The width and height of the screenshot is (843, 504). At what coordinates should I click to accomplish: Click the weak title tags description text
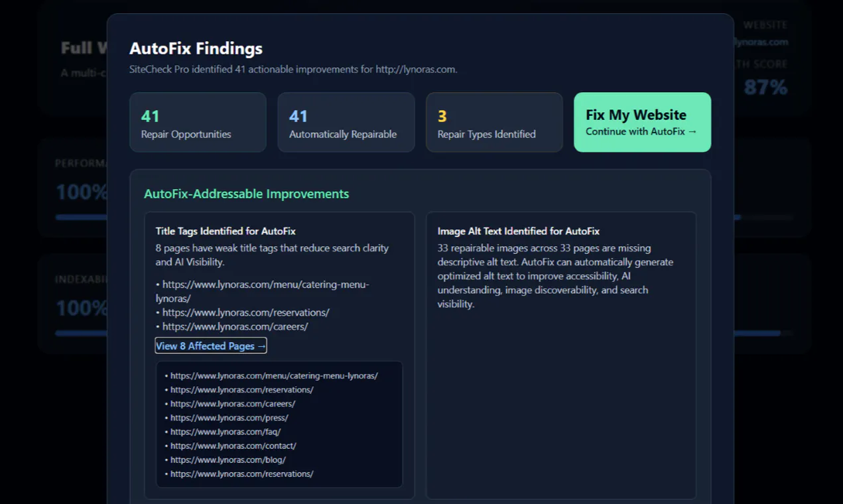[x=272, y=255]
